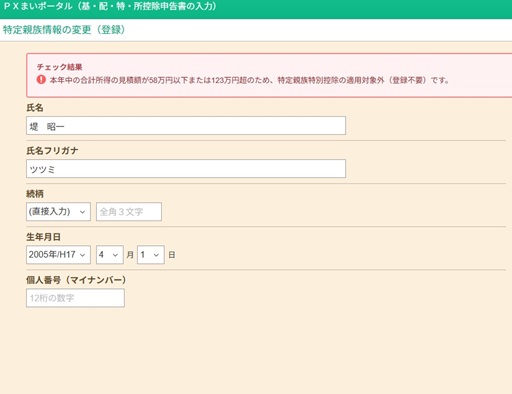The image size is (512, 394).
Task: Click the 氏名フリガナ input field
Action: [x=186, y=169]
